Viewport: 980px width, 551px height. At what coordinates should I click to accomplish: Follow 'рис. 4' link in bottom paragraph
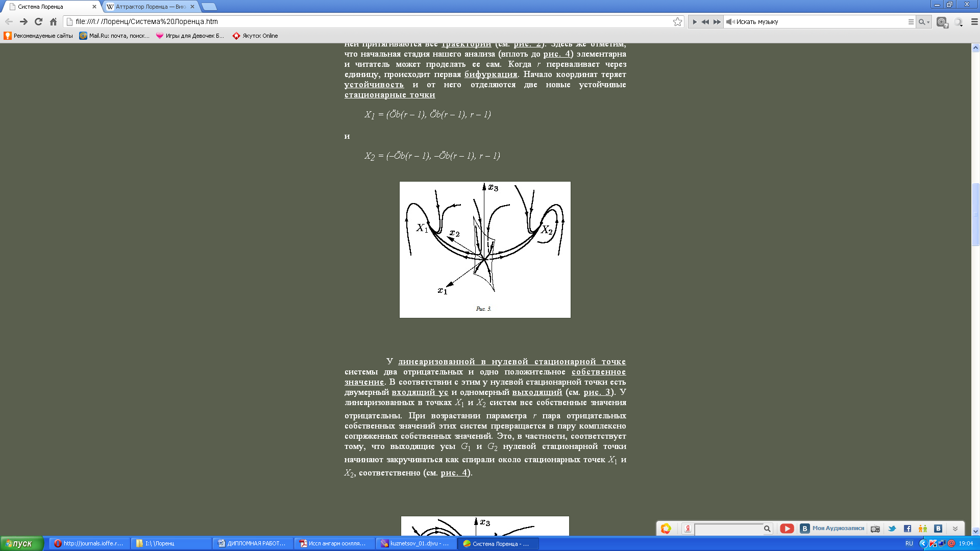click(454, 473)
